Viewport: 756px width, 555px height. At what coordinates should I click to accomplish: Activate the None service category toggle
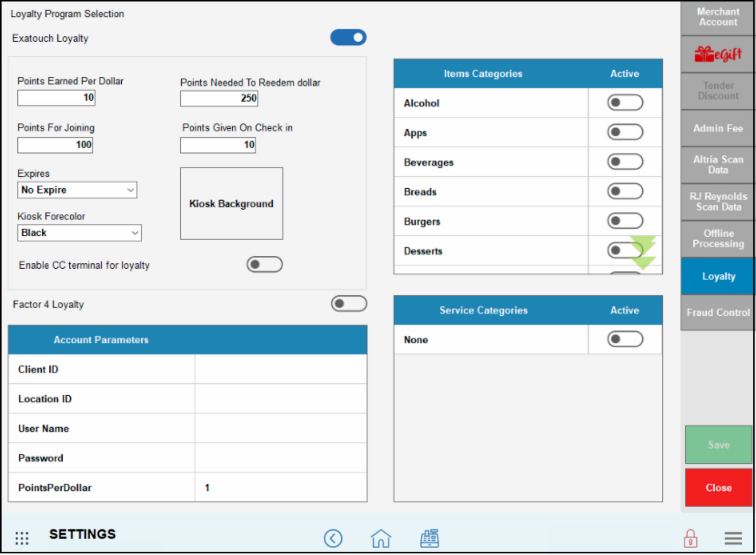click(625, 339)
